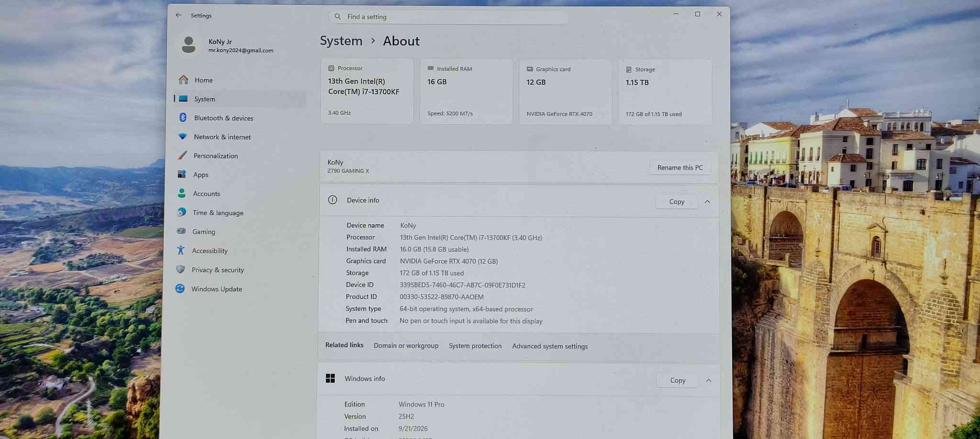Open System protection link

(x=475, y=346)
